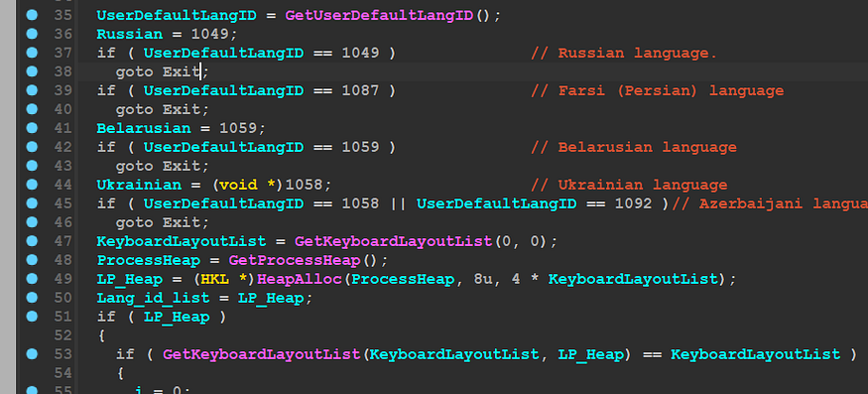This screenshot has height=394, width=868.
Task: Click the HeapAlloc function call
Action: [x=299, y=279]
